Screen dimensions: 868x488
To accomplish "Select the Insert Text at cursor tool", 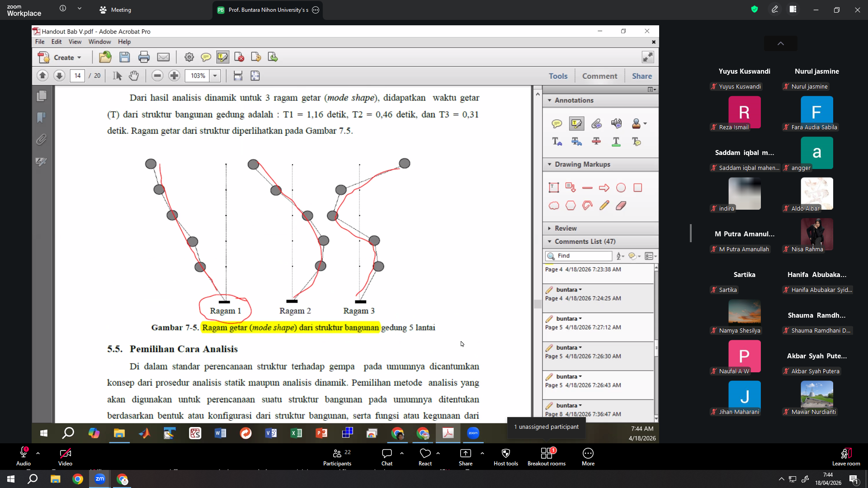I will pos(557,142).
